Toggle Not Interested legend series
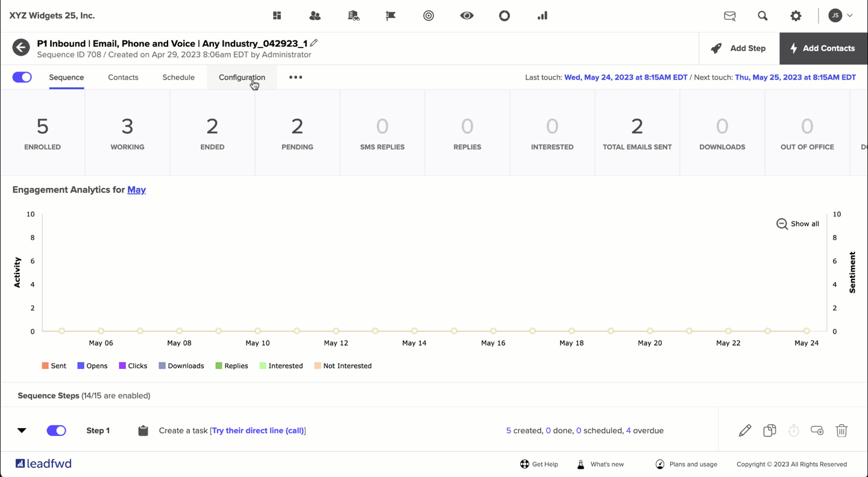 pyautogui.click(x=343, y=366)
